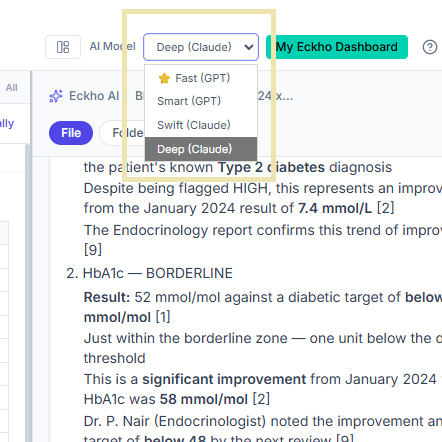Select Fast (GPT) model option
The width and height of the screenshot is (442, 442).
pyautogui.click(x=201, y=78)
